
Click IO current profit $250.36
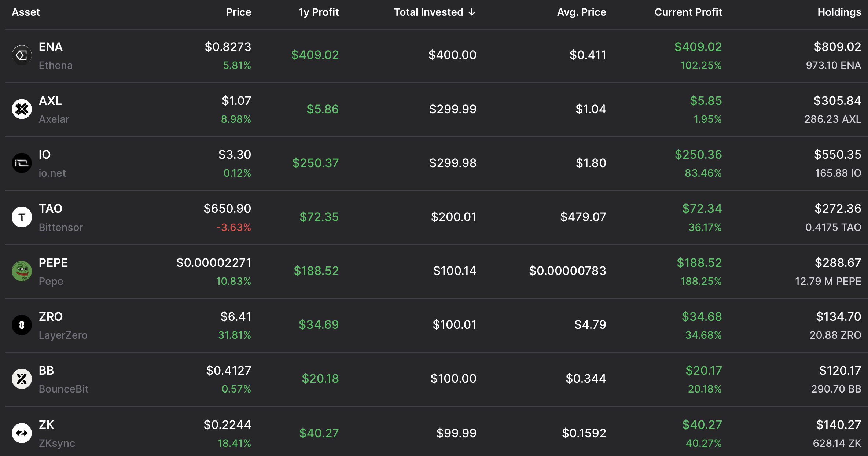click(x=698, y=155)
